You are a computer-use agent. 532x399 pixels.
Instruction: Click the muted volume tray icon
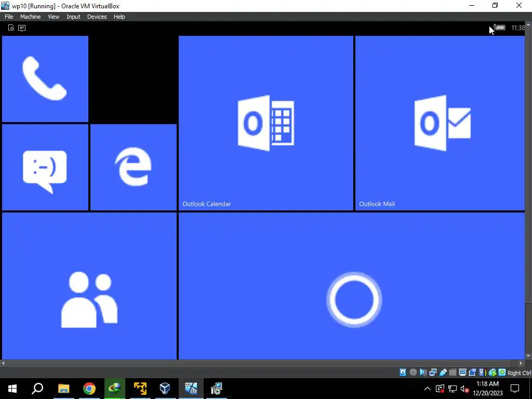[464, 389]
